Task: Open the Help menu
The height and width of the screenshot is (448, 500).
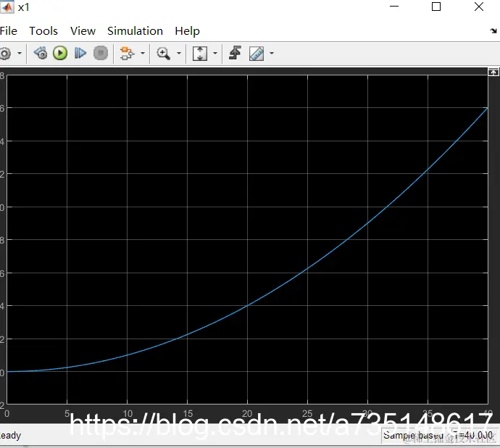Action: (x=187, y=31)
